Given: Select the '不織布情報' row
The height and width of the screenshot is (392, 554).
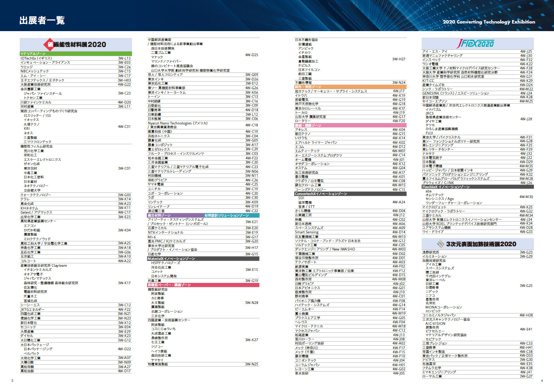Looking at the screenshot, I should 350,82.
